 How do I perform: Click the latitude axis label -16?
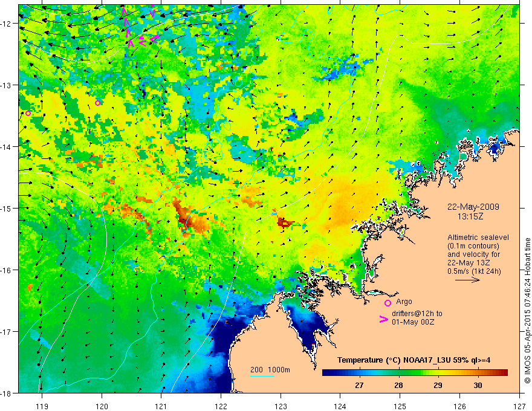tap(7, 270)
